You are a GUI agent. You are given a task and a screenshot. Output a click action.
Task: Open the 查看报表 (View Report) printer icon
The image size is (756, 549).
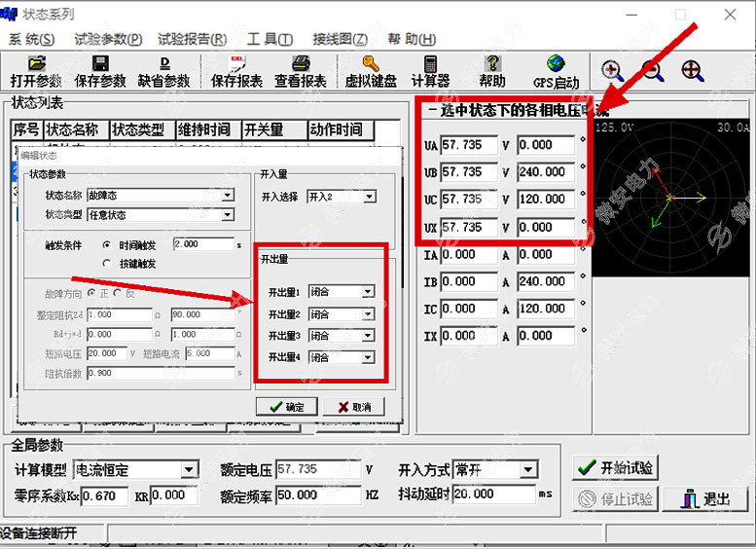(301, 66)
